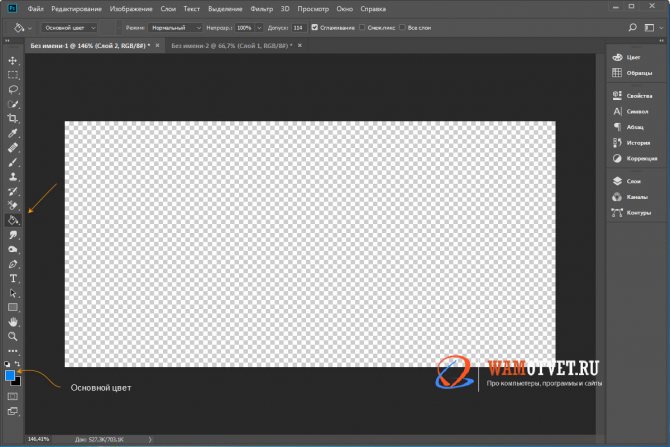Select the Type tool
The image size is (670, 447).
click(x=13, y=278)
